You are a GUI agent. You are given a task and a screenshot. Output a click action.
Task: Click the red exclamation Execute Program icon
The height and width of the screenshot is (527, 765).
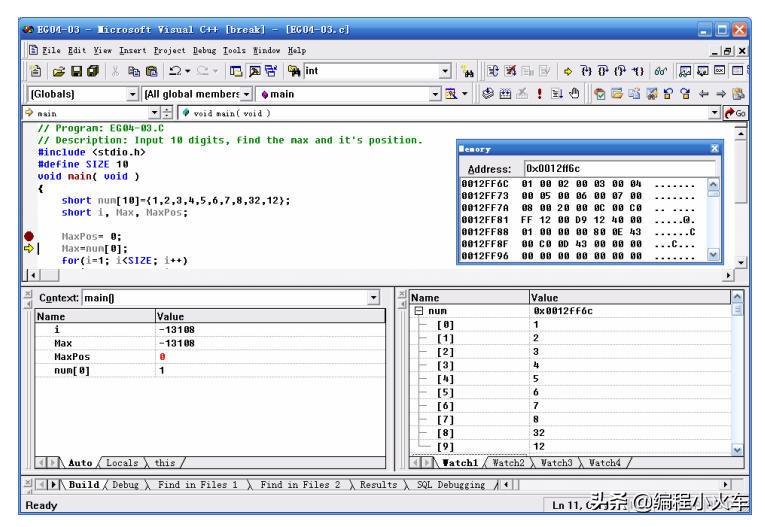pyautogui.click(x=539, y=93)
